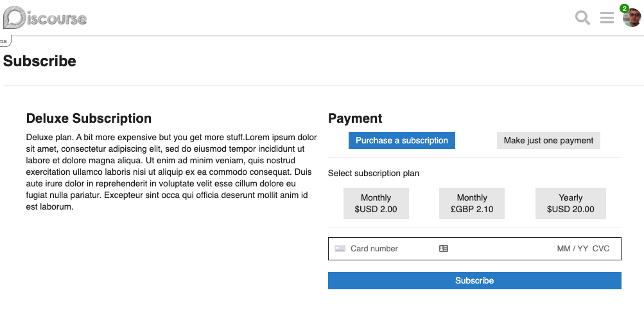Click the Discourse logo

pyautogui.click(x=45, y=18)
